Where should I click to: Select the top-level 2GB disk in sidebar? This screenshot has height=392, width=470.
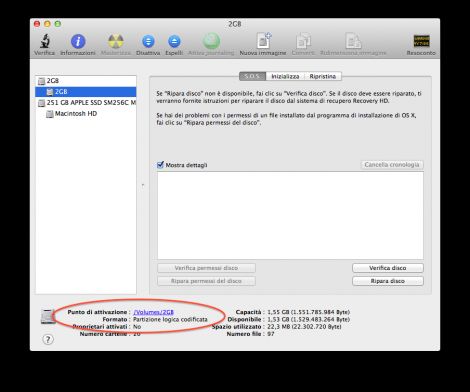click(86, 81)
